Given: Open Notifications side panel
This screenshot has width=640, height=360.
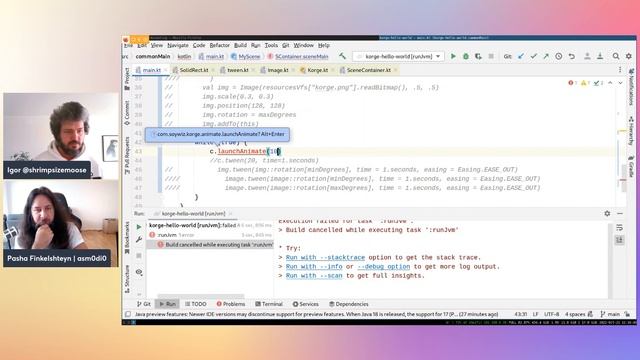Looking at the screenshot, I should point(631,87).
